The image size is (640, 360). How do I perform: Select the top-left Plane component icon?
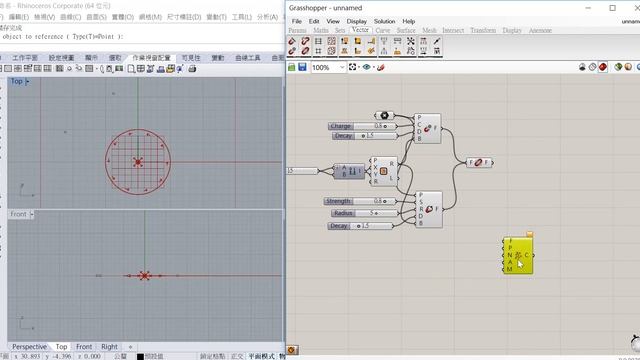coord(344,41)
